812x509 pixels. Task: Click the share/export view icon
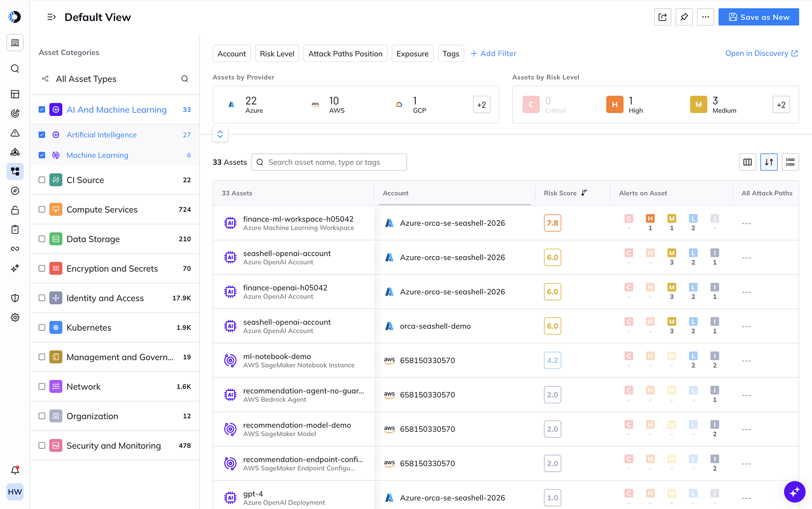[662, 17]
